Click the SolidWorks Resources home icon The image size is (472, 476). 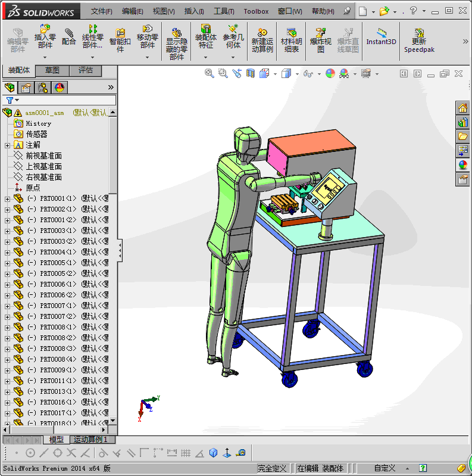point(462,108)
